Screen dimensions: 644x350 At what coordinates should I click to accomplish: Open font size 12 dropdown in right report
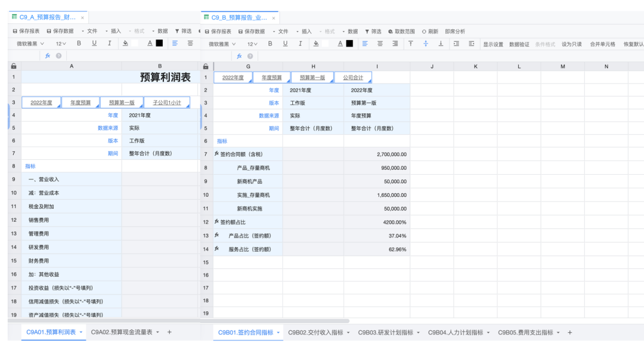[252, 44]
